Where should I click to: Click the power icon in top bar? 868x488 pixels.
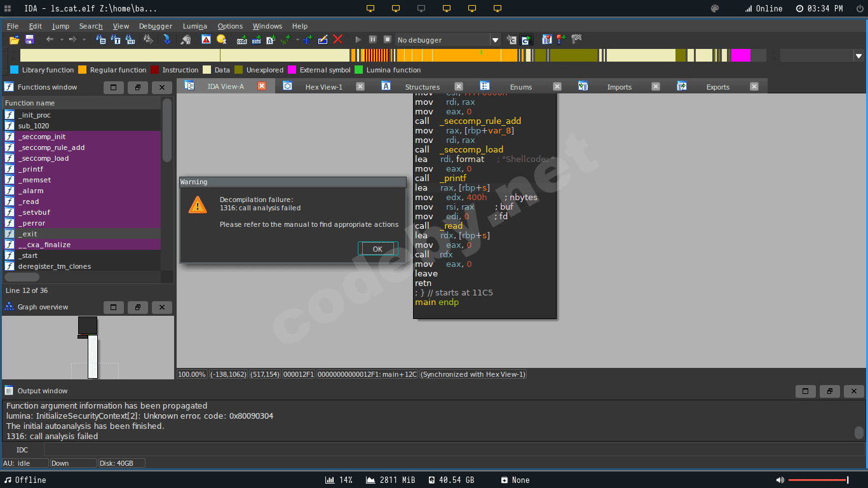[860, 8]
